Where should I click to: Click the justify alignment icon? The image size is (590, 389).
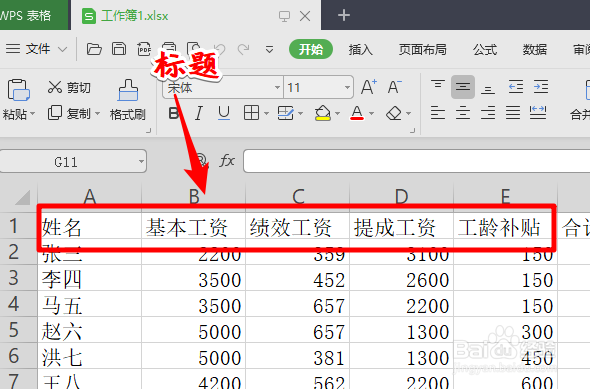513,112
